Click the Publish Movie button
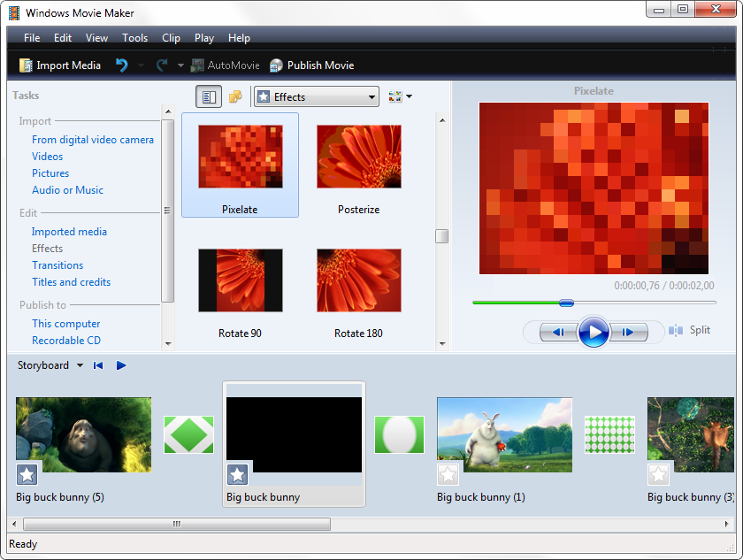 pos(311,65)
